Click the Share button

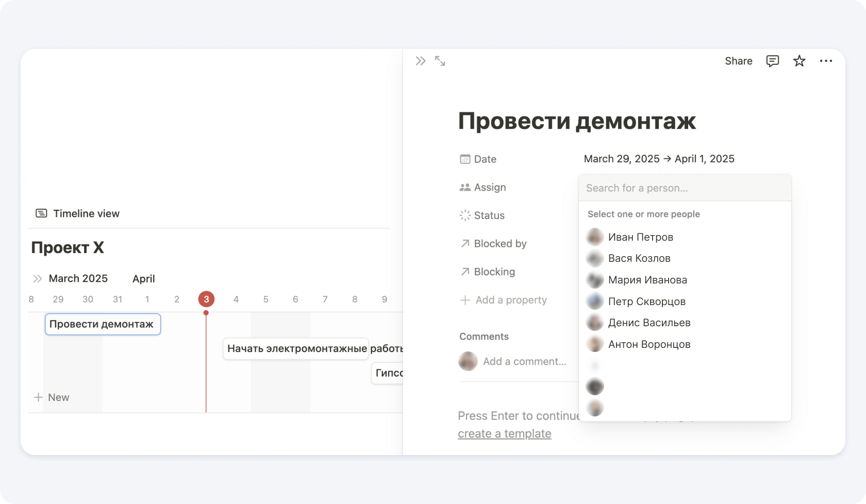coord(738,61)
